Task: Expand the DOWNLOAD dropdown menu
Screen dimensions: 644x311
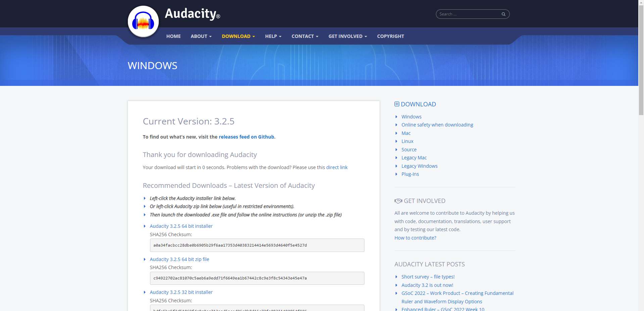Action: [x=238, y=36]
